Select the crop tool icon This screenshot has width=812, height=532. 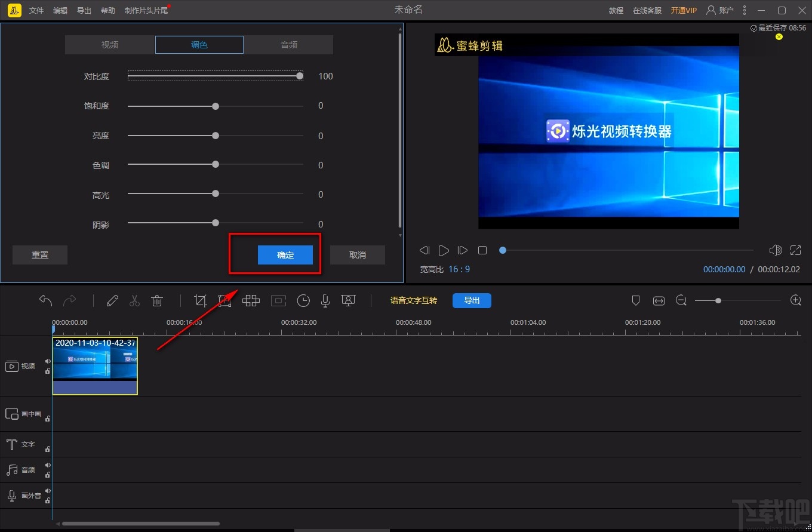(x=201, y=300)
